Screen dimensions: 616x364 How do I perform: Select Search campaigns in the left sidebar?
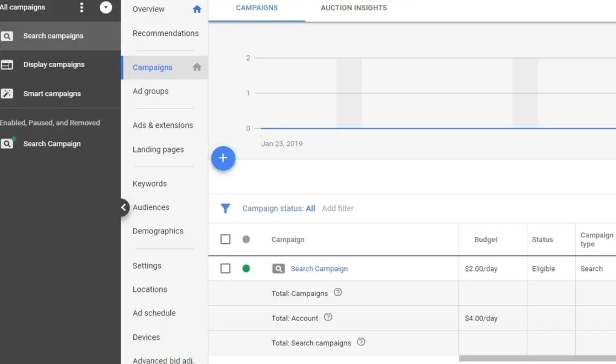(53, 36)
